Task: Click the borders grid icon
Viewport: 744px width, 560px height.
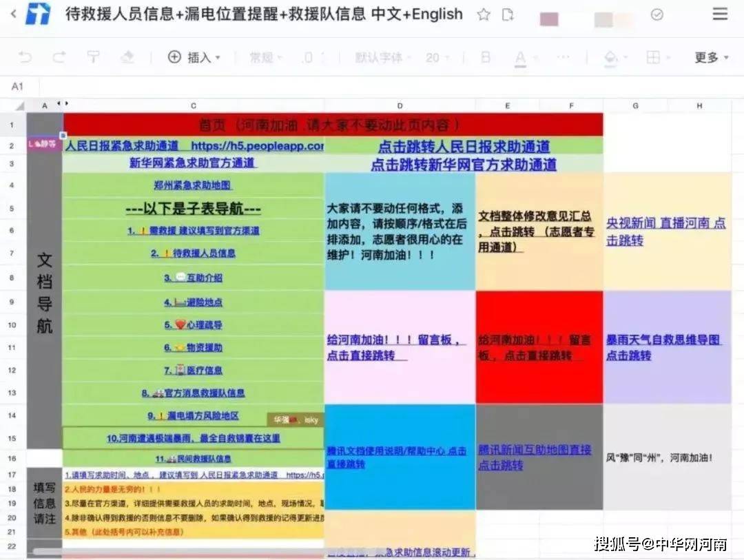Action: point(652,57)
